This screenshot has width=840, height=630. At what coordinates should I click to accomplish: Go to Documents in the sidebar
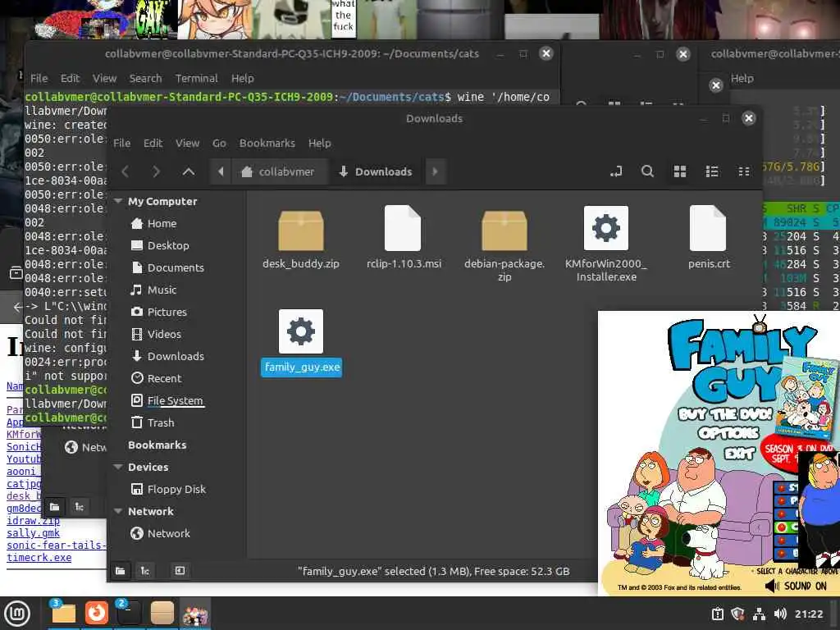pos(176,267)
